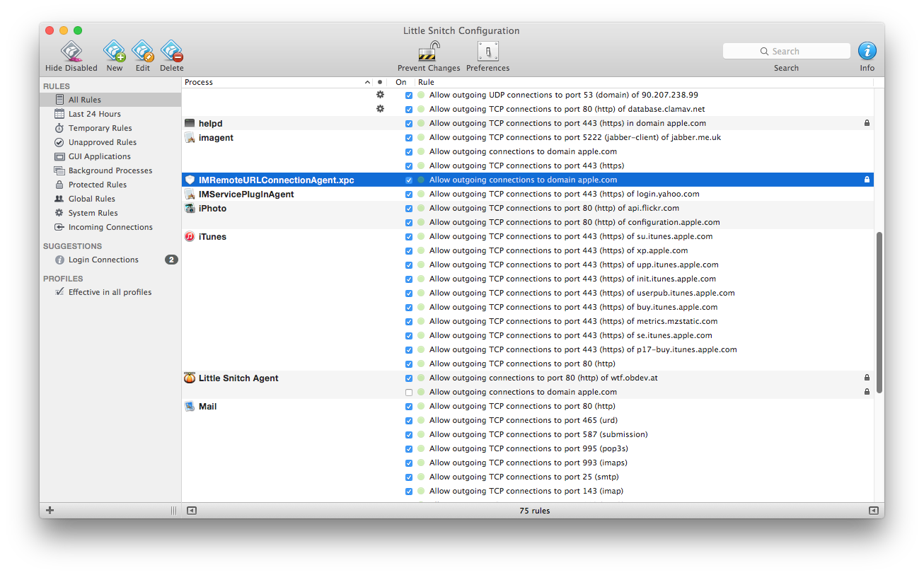Click into the Search field
This screenshot has width=924, height=575.
pyautogui.click(x=787, y=51)
